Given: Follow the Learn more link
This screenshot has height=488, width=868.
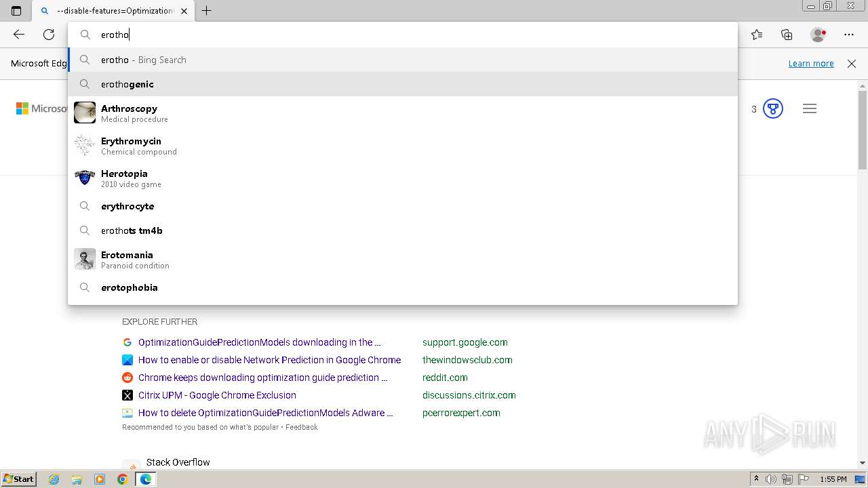Looking at the screenshot, I should 811,64.
